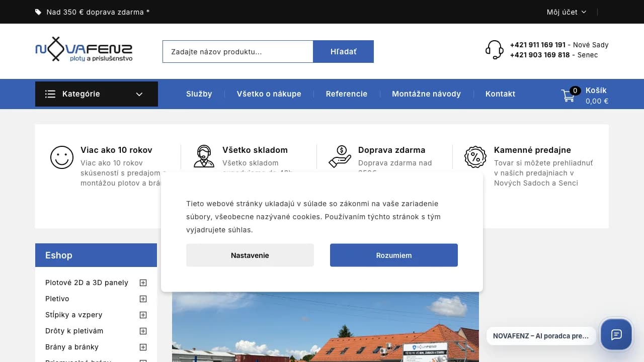Open Brány a bránky link
644x362 pixels.
pos(72,347)
